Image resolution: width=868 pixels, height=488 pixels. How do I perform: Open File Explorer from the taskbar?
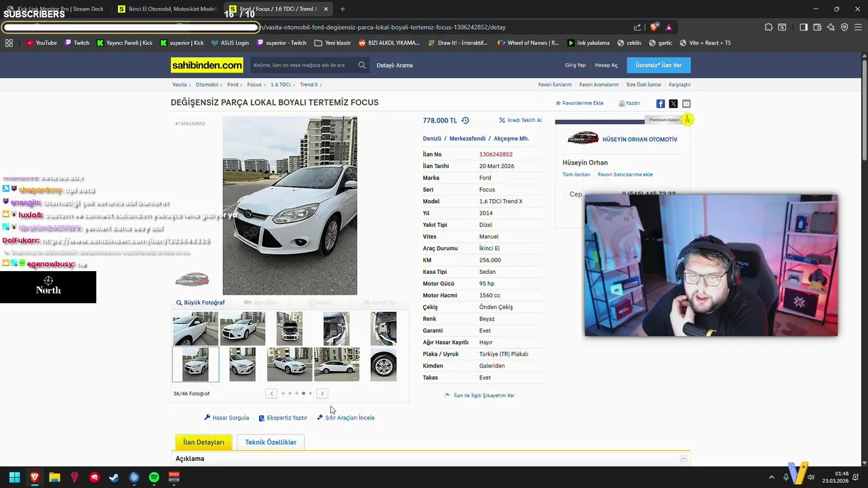point(54,477)
